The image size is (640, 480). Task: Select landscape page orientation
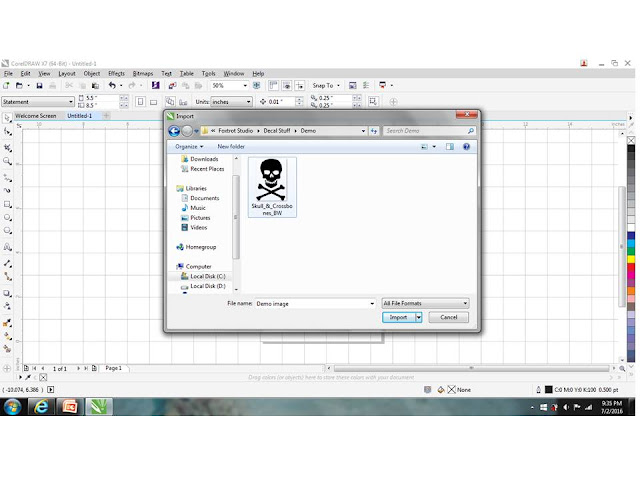[153, 102]
